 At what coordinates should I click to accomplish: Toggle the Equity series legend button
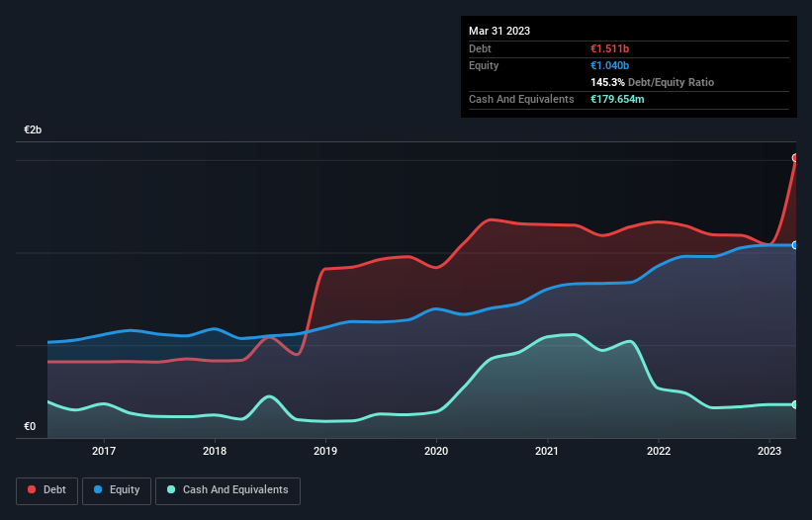[x=117, y=490]
